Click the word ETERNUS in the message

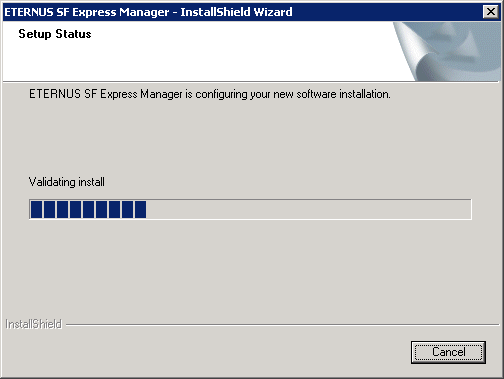click(x=55, y=94)
